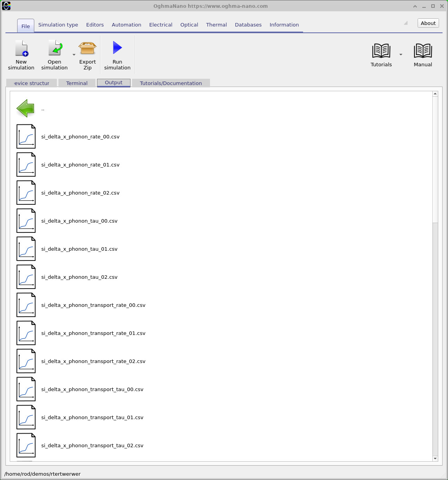This screenshot has height=480, width=448.
Task: Open the Information ribbon tab
Action: click(284, 25)
